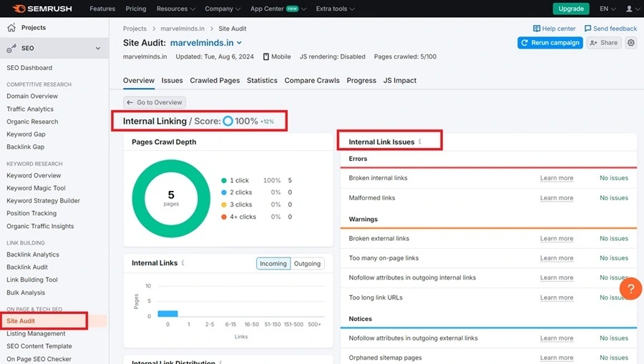Open the JS Impact tab
The height and width of the screenshot is (364, 644).
400,80
